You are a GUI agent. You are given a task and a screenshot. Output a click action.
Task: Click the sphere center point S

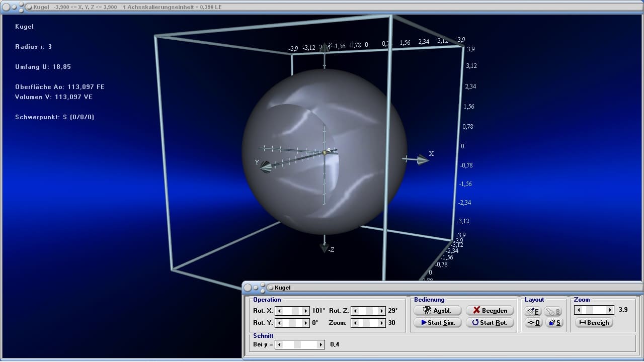coord(325,152)
